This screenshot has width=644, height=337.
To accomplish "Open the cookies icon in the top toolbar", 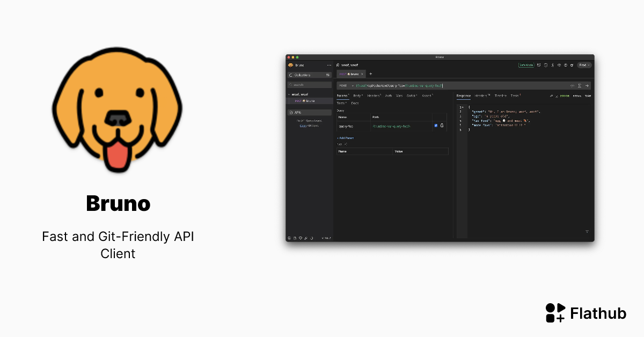I will 546,65.
